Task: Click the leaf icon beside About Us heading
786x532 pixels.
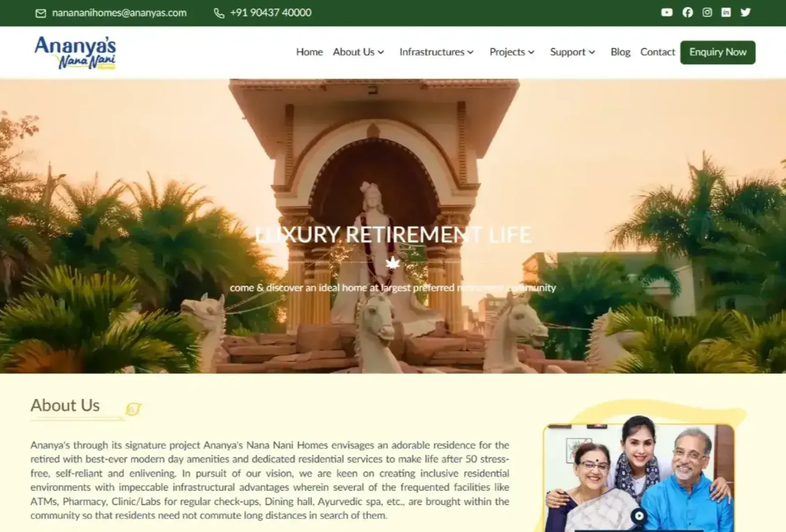Action: click(x=133, y=409)
